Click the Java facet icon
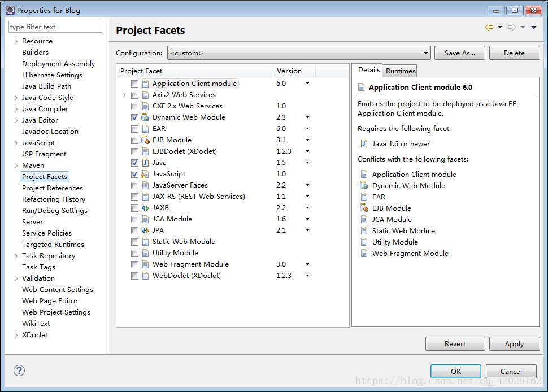 (x=145, y=163)
